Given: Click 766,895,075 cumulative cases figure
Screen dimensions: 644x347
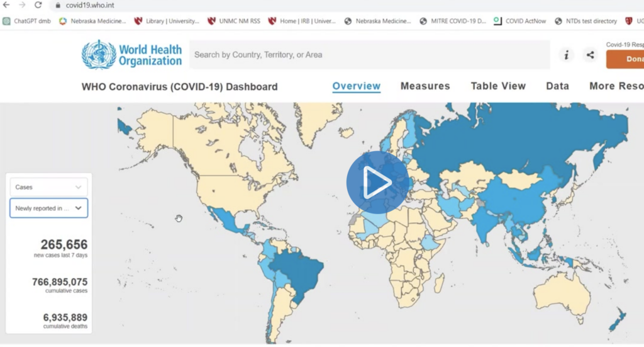Looking at the screenshot, I should (60, 282).
